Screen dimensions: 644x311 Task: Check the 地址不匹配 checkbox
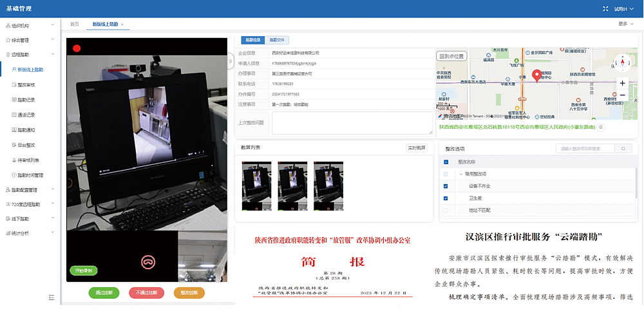pos(446,211)
